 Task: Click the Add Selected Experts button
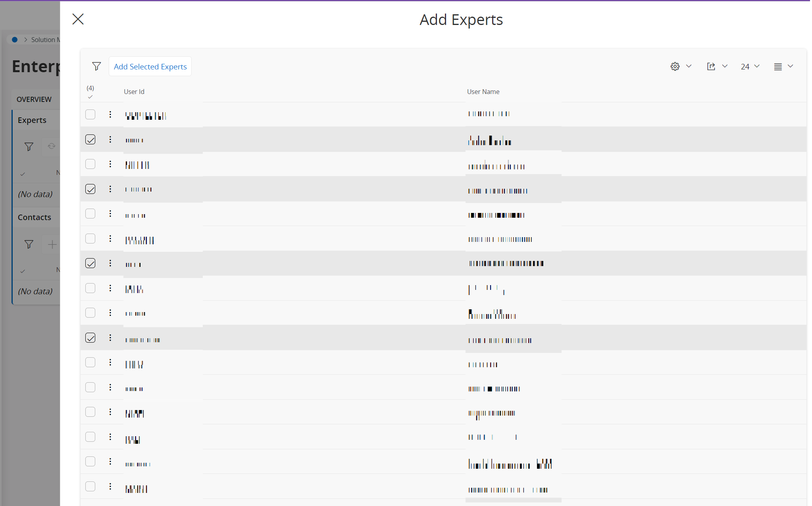150,66
